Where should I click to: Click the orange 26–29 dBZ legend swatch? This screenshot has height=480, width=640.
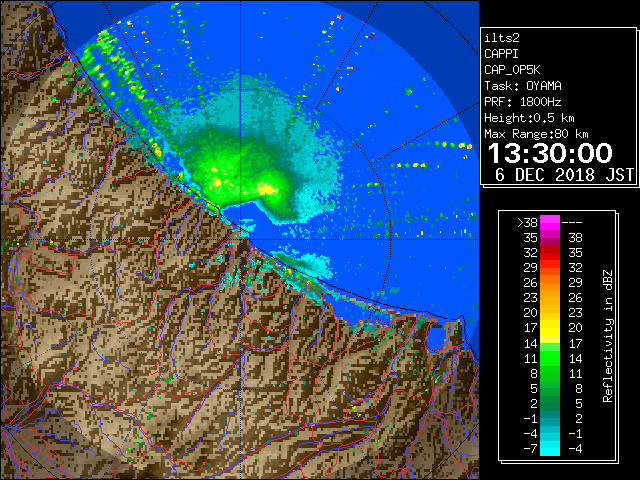tap(550, 282)
